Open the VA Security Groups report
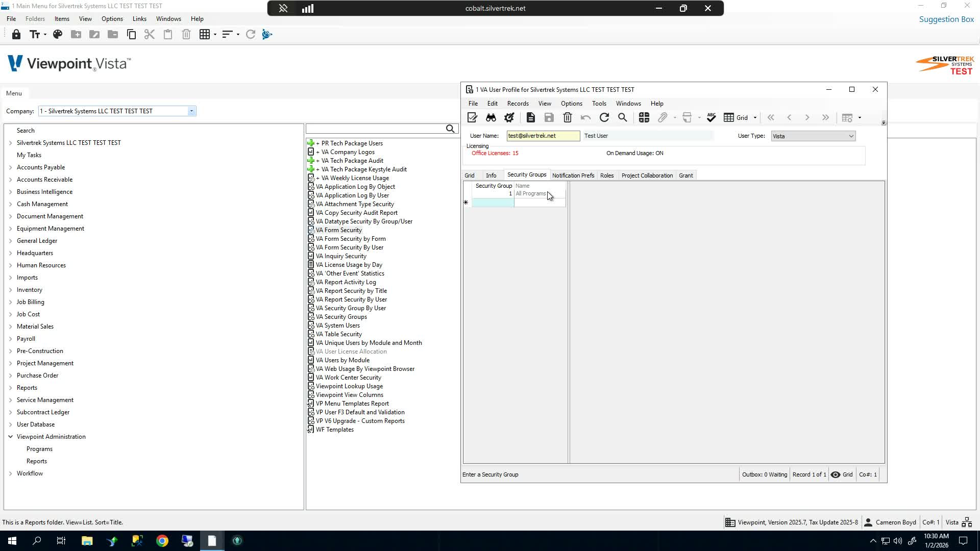 click(x=341, y=317)
